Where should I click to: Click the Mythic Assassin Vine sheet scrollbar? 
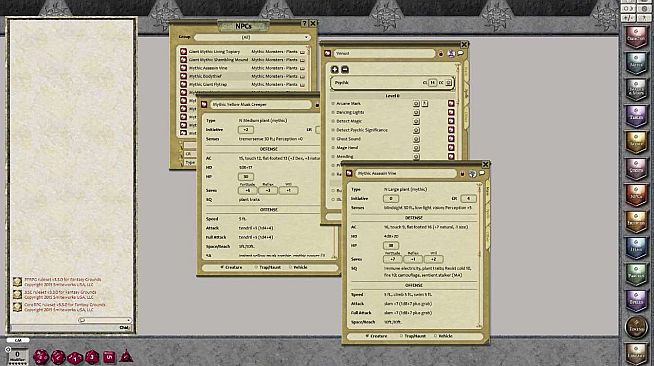[x=479, y=255]
